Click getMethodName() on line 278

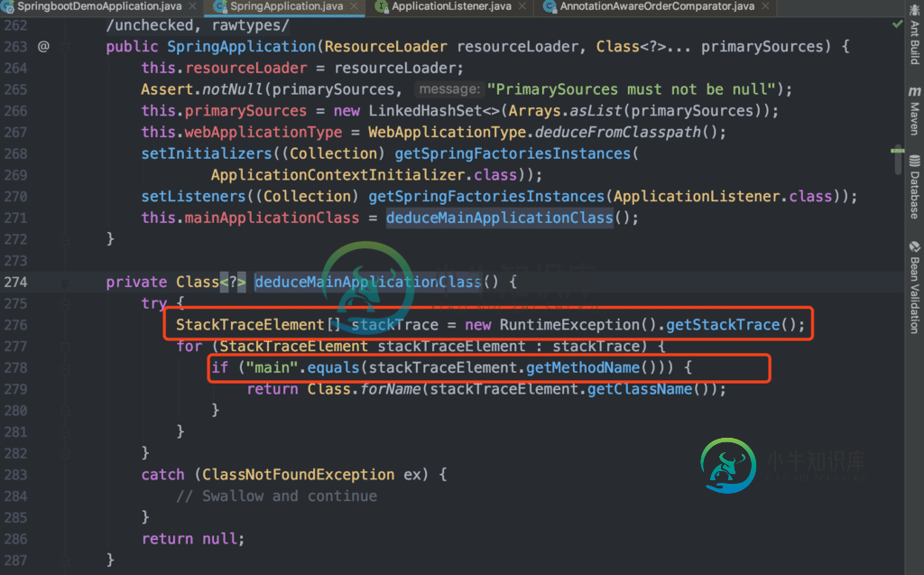(591, 368)
